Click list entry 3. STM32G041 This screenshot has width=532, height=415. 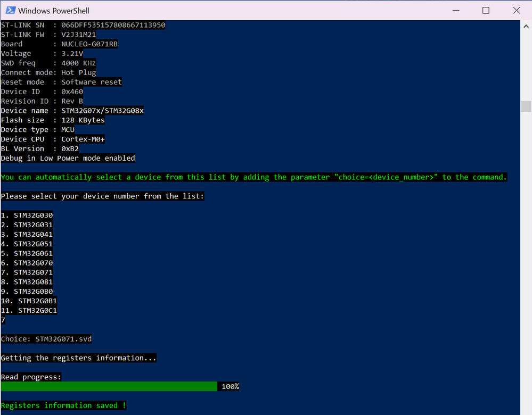tap(27, 234)
